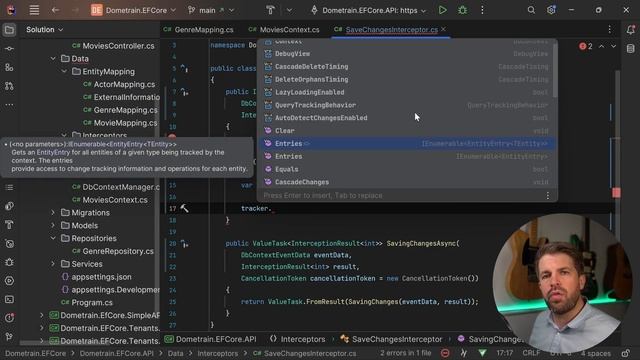Expand the Migrations folder

[x=53, y=213]
